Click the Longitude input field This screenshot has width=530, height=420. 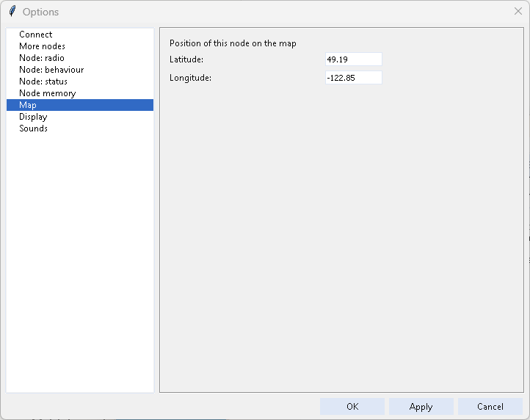tap(354, 77)
